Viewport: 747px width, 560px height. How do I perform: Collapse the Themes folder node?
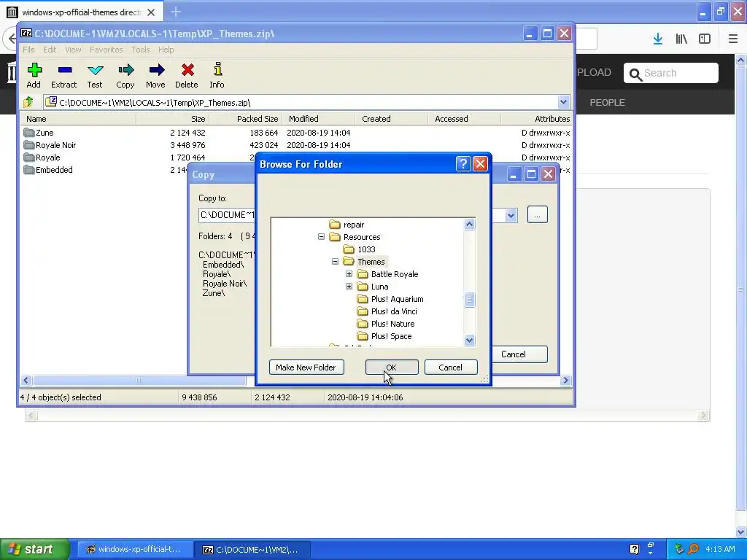(x=335, y=262)
